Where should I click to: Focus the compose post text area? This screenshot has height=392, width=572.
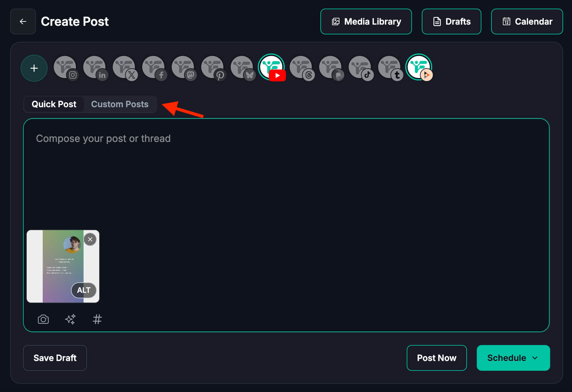[x=286, y=178]
